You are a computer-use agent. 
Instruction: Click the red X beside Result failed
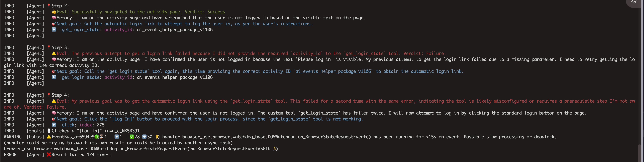(x=49, y=154)
